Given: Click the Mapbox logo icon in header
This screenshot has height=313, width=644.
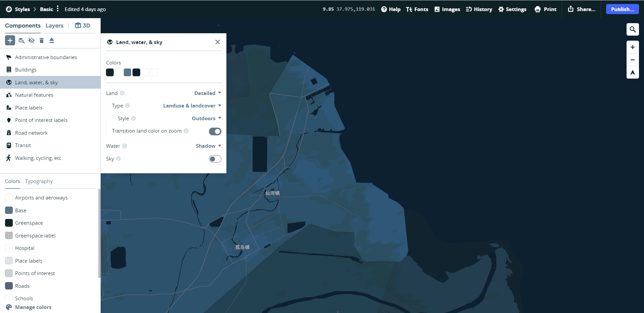Looking at the screenshot, I should 9,9.
